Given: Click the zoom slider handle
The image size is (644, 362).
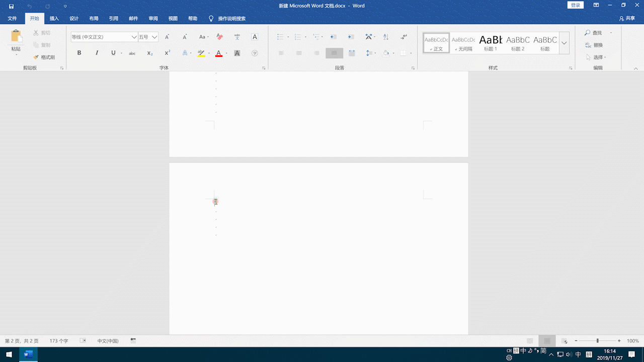Looking at the screenshot, I should click(597, 341).
